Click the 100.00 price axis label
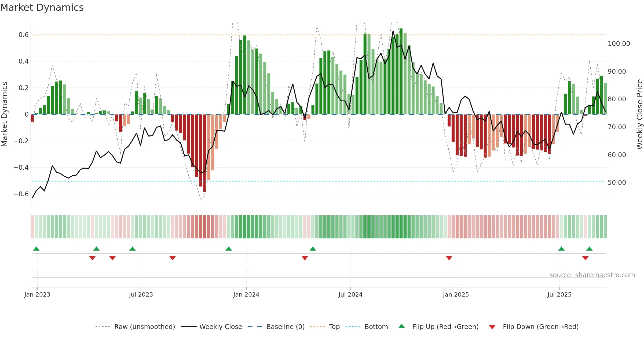This screenshot has height=362, width=644. pos(619,44)
